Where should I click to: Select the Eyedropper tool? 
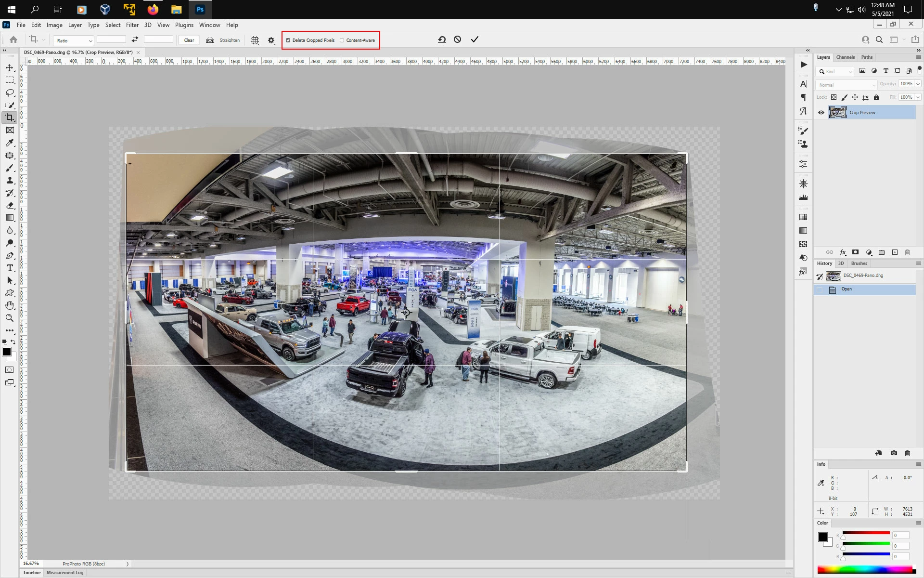10,143
